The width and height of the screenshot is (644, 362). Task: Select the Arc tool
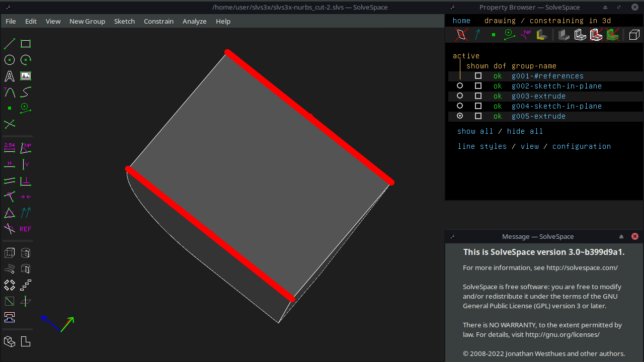(25, 59)
